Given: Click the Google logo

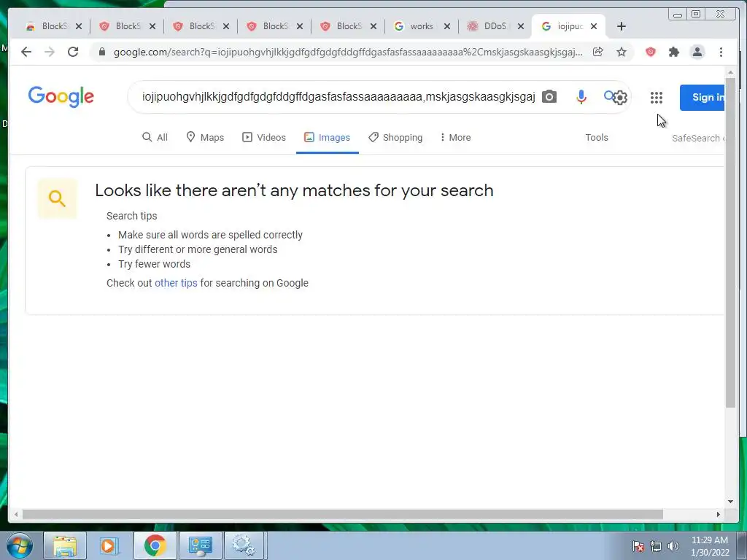Looking at the screenshot, I should coord(61,97).
